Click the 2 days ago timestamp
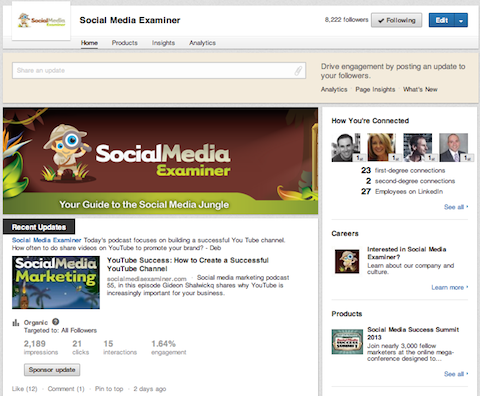Screen dimensions: 480x396 [150, 389]
